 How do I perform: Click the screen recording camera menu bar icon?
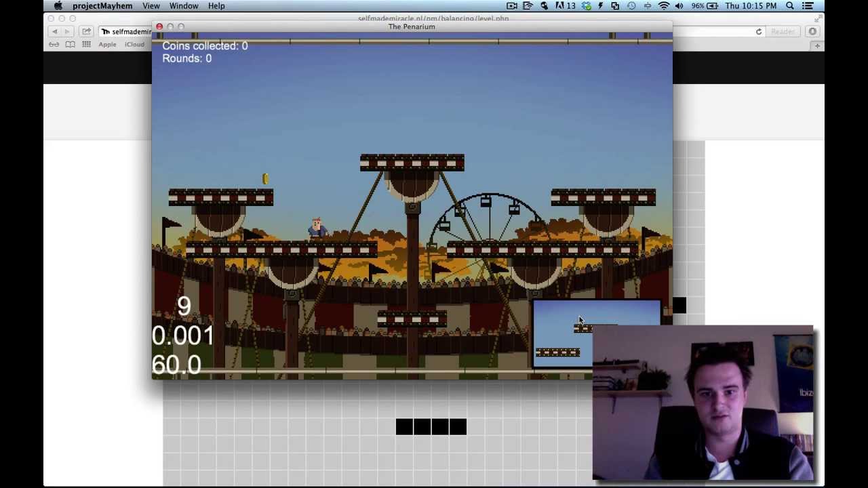512,6
